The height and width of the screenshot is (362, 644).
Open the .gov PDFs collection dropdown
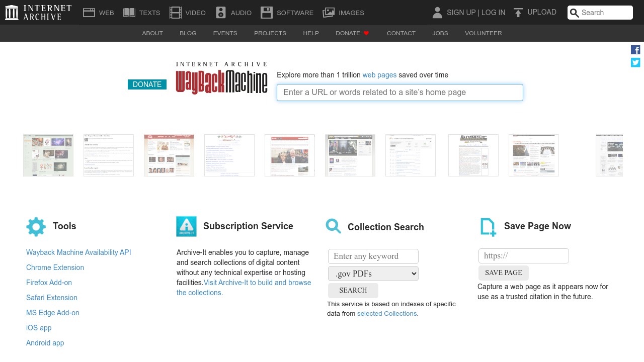[373, 273]
